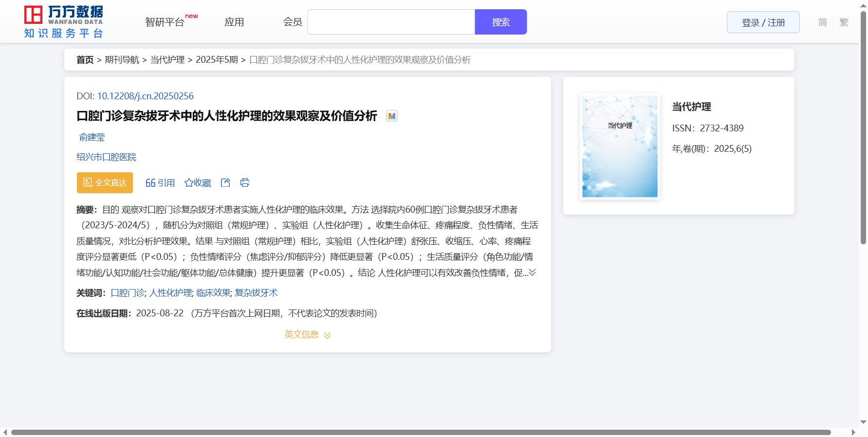Image resolution: width=868 pixels, height=437 pixels.
Task: Click the star icon to favorite article
Action: (189, 183)
